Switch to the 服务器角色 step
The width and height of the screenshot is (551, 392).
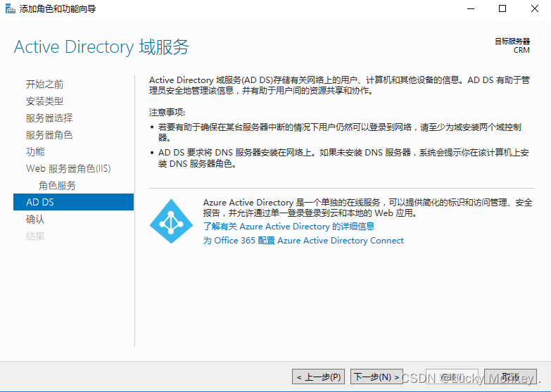49,135
